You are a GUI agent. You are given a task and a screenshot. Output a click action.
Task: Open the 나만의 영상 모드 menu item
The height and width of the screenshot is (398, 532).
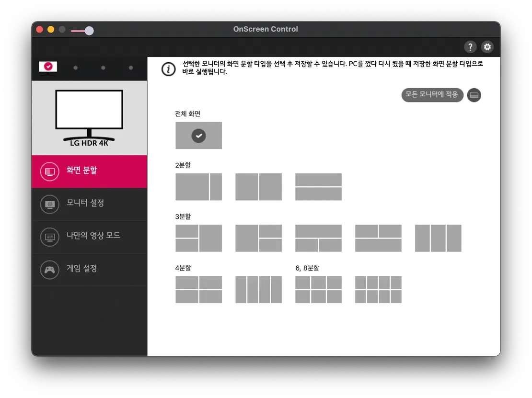tap(89, 237)
